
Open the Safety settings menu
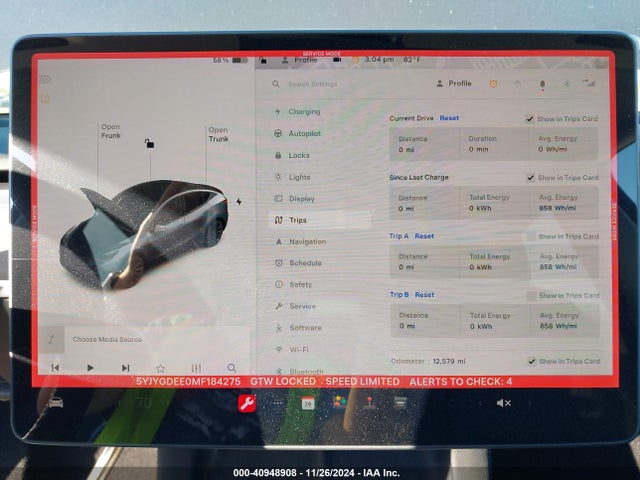pyautogui.click(x=293, y=284)
